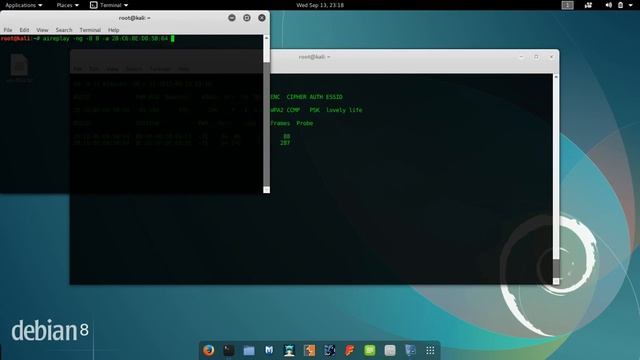Open blue monitor dock icon

(410, 350)
